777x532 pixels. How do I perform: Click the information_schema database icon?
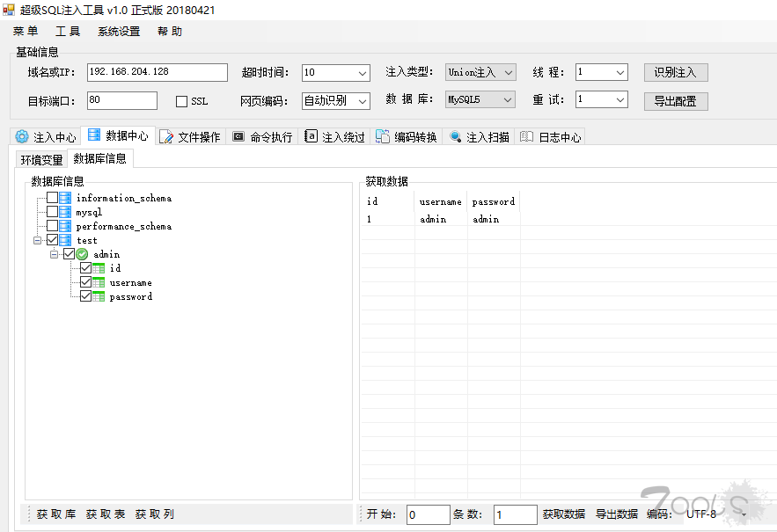click(x=65, y=198)
